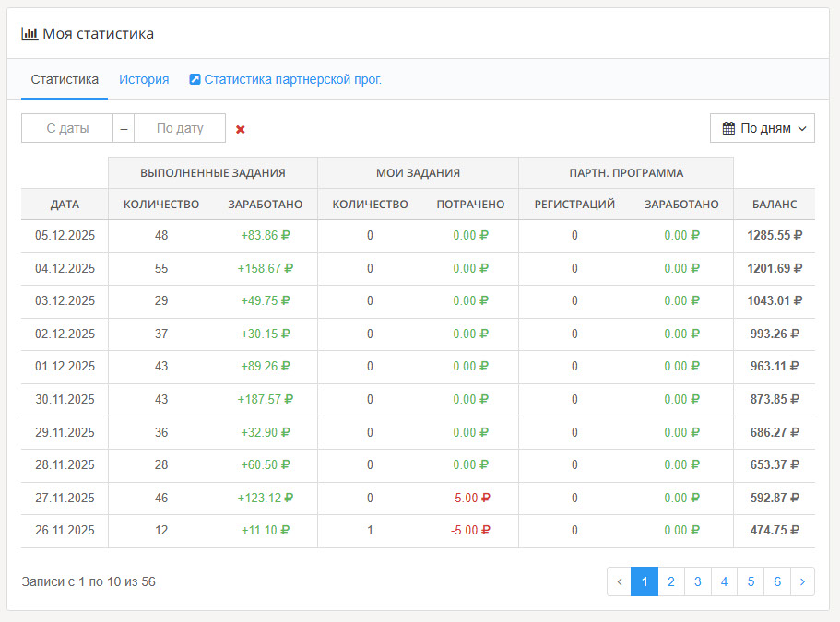Go to next page with right arrow

click(x=802, y=581)
